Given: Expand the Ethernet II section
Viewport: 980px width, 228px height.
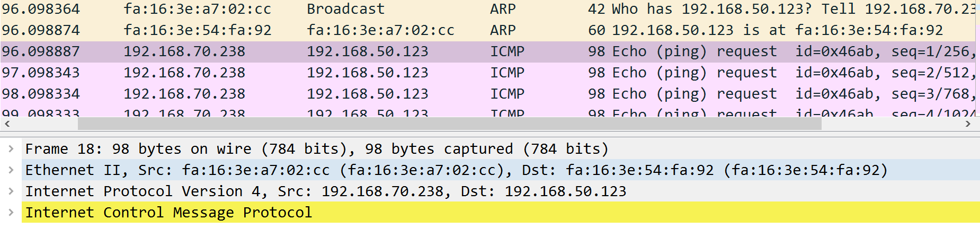Looking at the screenshot, I should (11, 170).
